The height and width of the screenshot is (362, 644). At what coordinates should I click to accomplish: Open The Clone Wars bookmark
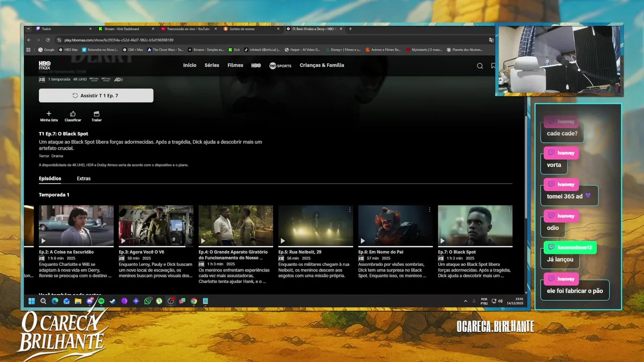click(165, 50)
